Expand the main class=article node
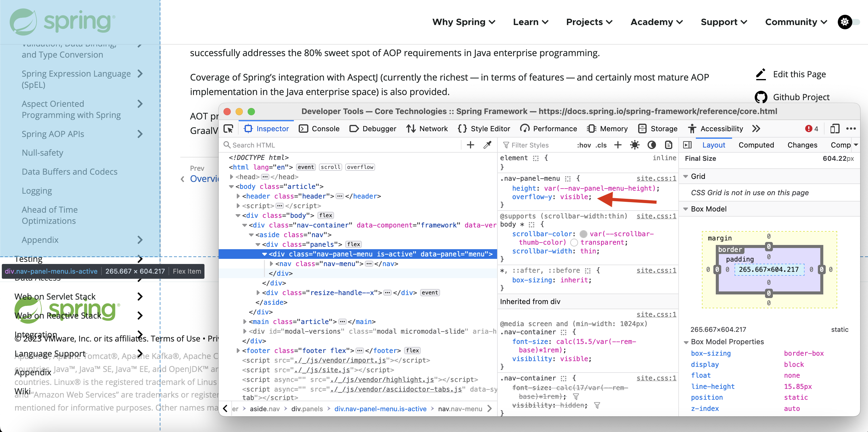This screenshot has height=432, width=868. pyautogui.click(x=245, y=322)
